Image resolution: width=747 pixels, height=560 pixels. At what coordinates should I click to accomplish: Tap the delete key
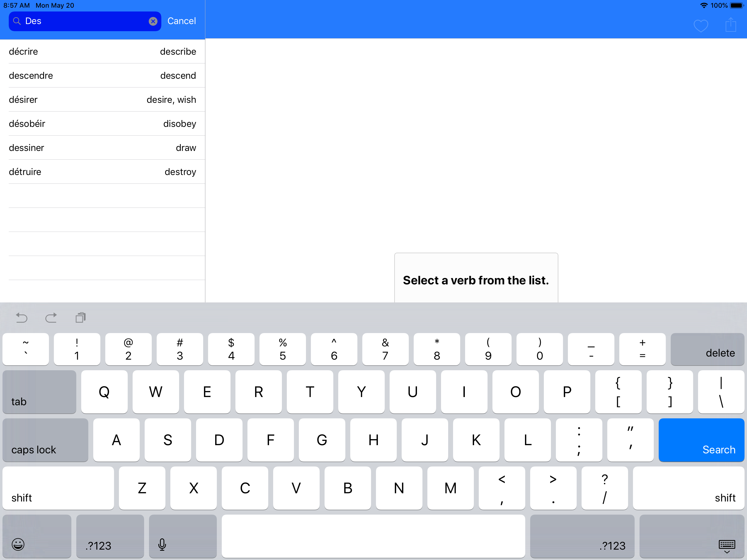tap(707, 349)
